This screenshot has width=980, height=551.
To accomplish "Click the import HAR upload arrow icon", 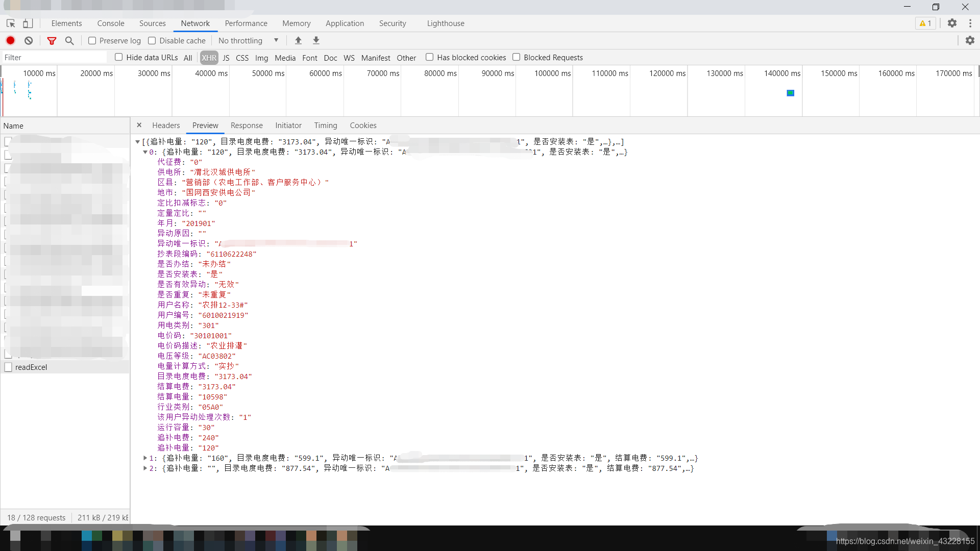I will pos(298,40).
